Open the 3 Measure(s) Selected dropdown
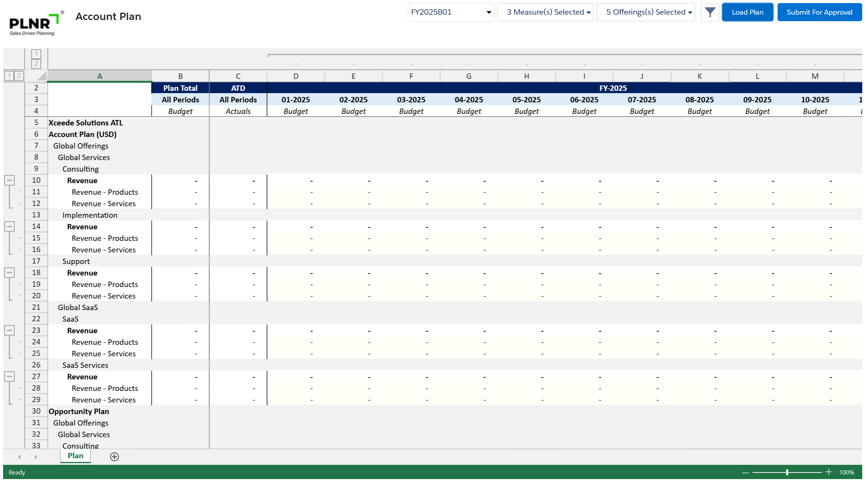Image resolution: width=868 pixels, height=501 pixels. click(545, 12)
